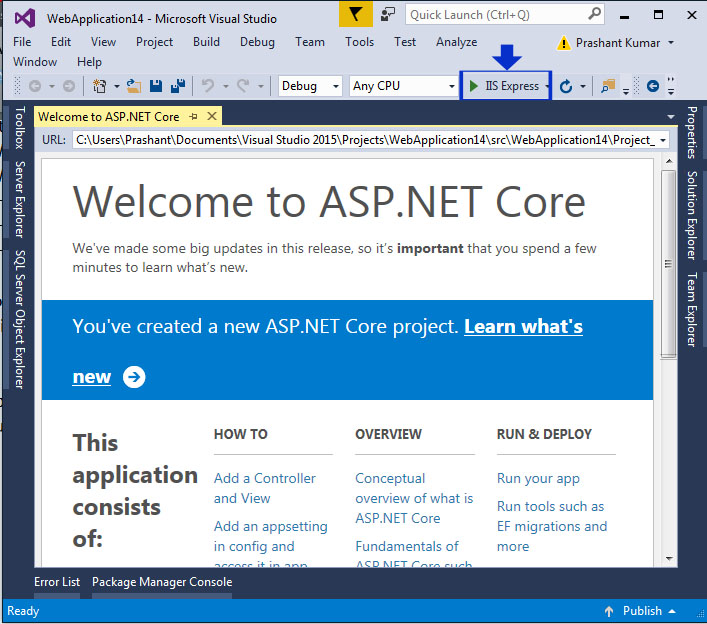707x624 pixels.
Task: Open the Window menu
Action: click(35, 62)
